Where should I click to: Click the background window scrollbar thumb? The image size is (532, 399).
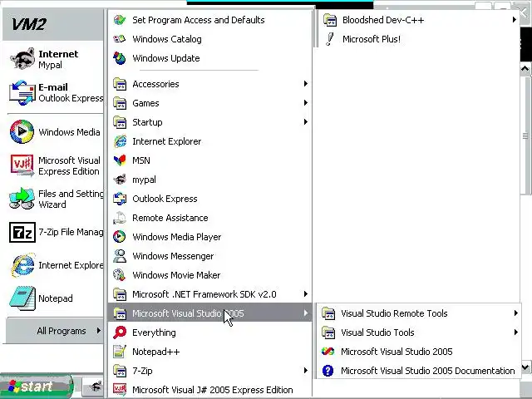526,135
